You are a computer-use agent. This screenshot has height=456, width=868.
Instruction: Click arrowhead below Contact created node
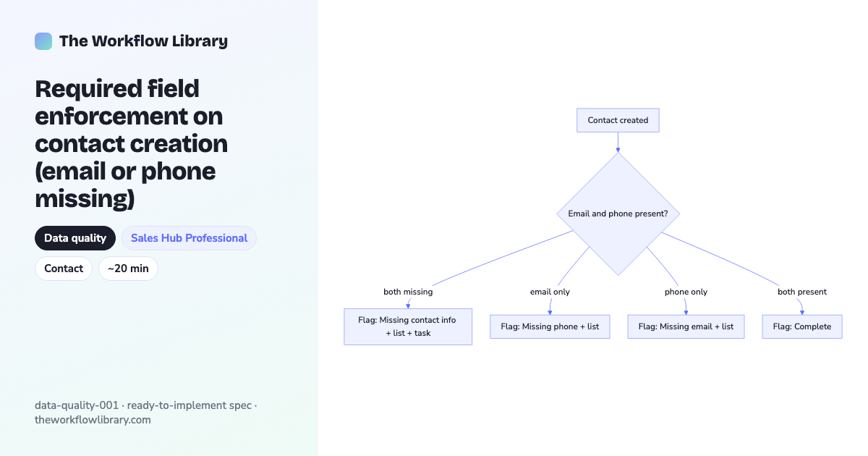(618, 149)
